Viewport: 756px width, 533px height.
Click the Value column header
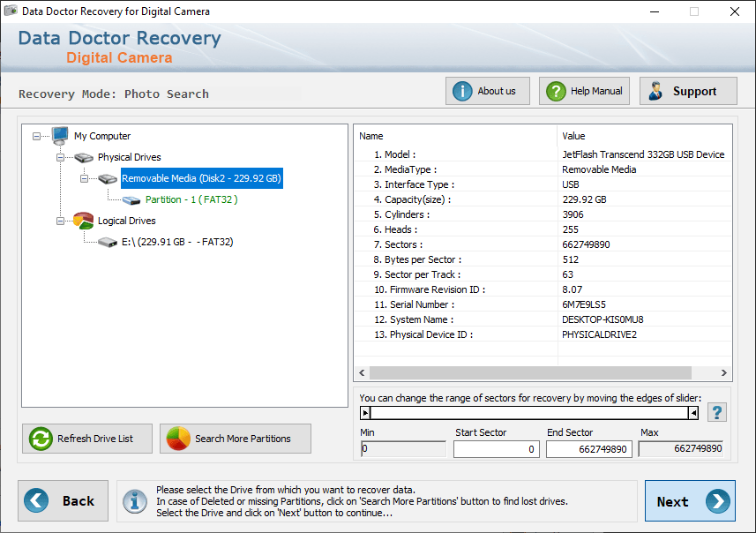[645, 136]
